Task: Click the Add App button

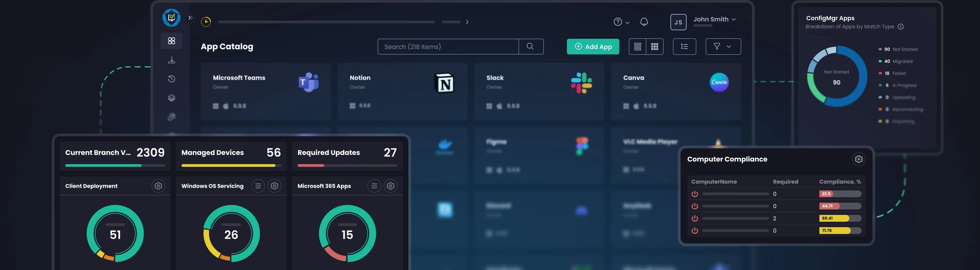Action: tap(593, 46)
